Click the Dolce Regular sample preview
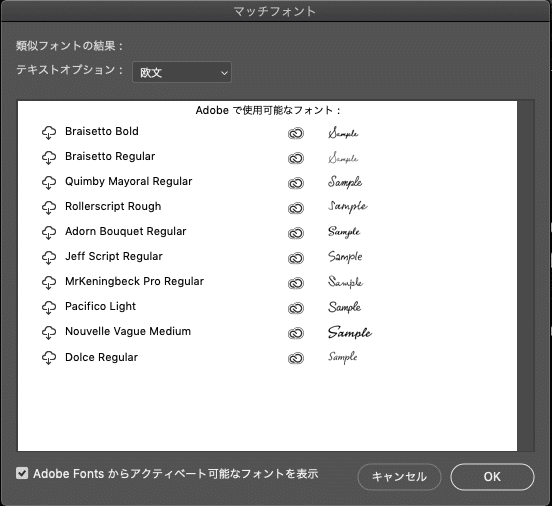Screen dimensions: 552x506 tap(343, 357)
